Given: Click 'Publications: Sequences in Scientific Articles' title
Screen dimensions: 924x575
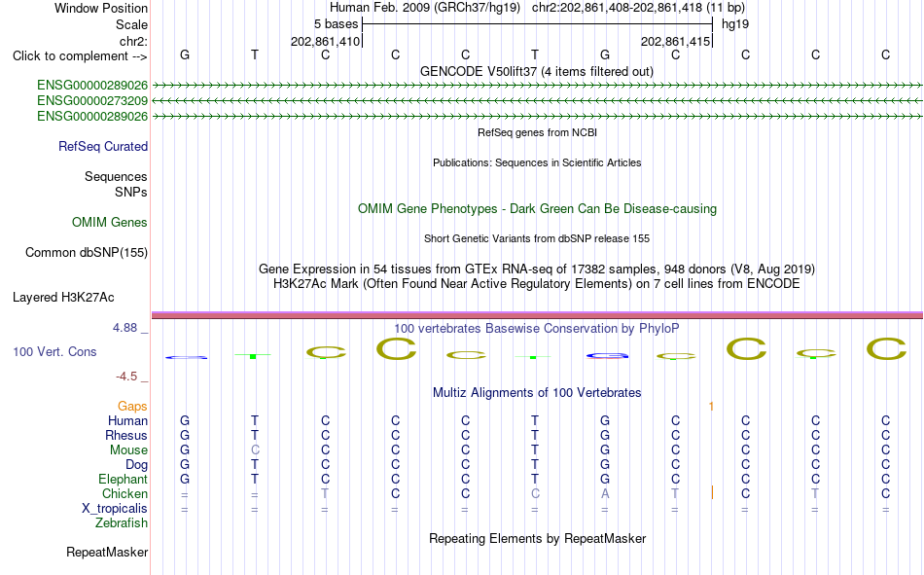Looking at the screenshot, I should tap(537, 162).
